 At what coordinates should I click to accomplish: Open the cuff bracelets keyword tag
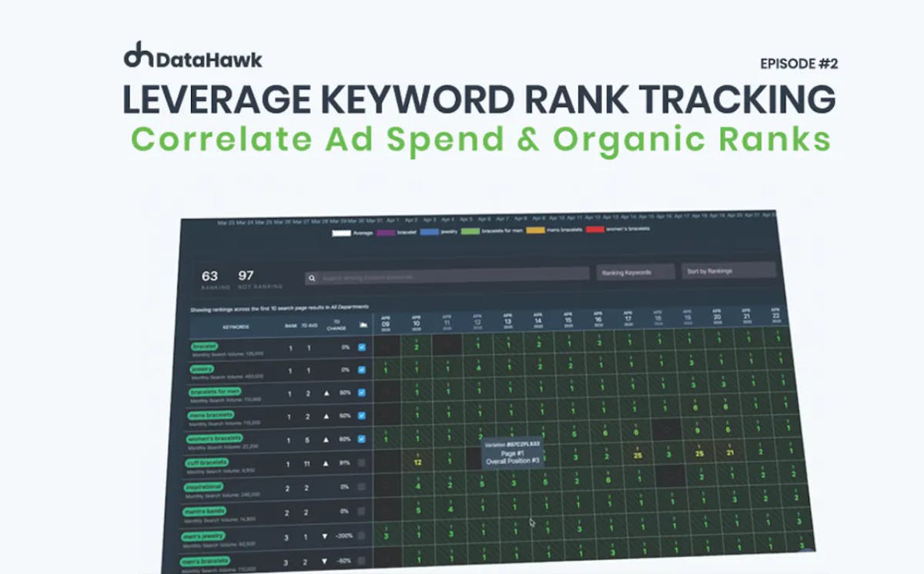[x=208, y=462]
